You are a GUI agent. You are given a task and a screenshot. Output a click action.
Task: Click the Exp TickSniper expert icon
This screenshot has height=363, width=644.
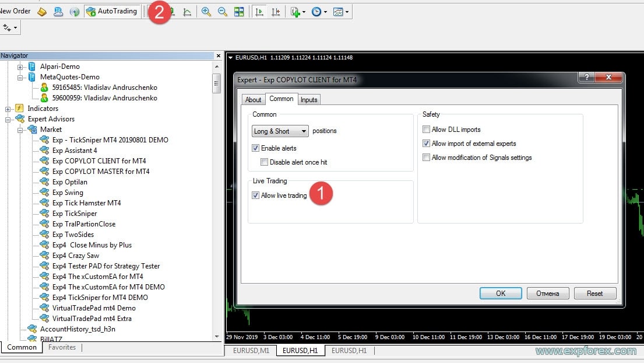(44, 214)
